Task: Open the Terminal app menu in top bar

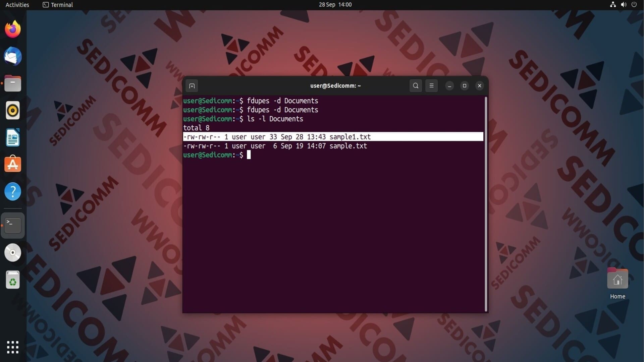Action: pos(58,5)
